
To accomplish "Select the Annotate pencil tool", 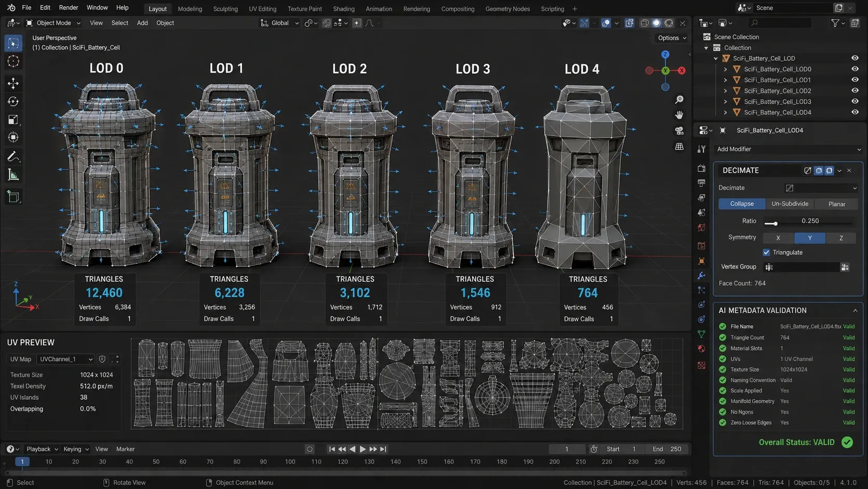I will click(13, 156).
